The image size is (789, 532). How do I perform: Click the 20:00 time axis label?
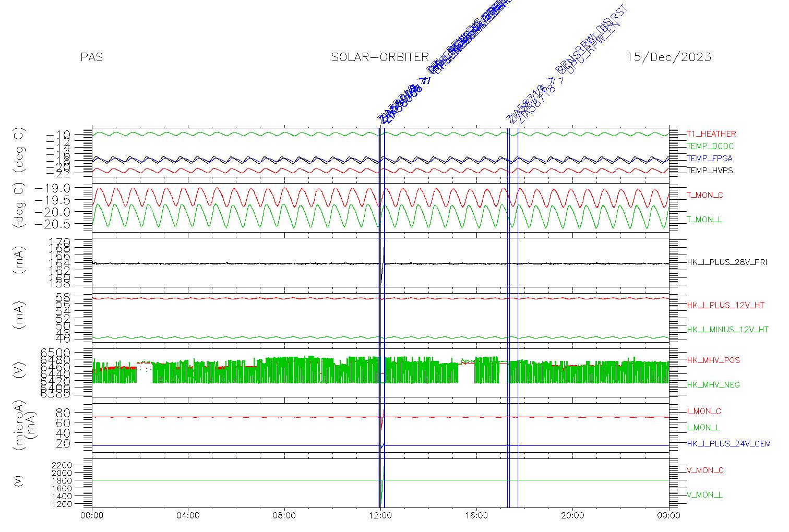tap(572, 516)
